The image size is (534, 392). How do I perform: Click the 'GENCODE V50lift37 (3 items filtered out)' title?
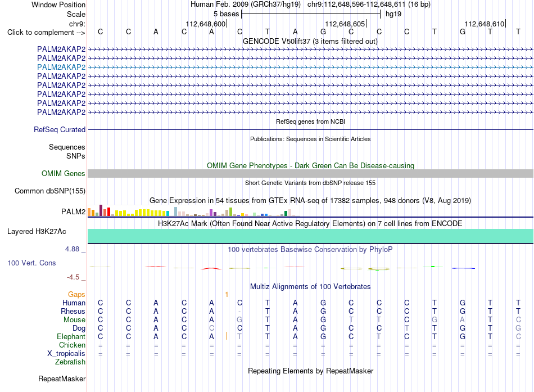click(x=310, y=41)
